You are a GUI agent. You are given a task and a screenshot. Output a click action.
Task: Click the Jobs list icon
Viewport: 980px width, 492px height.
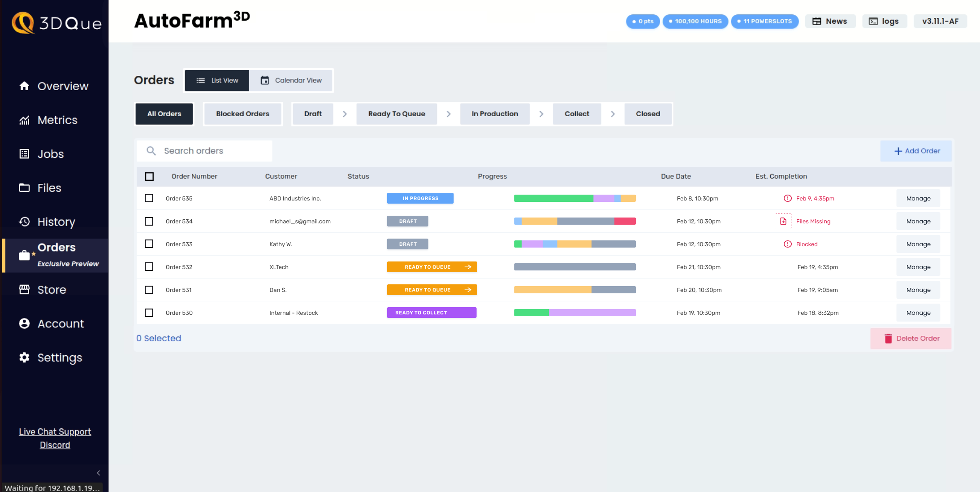click(x=24, y=154)
